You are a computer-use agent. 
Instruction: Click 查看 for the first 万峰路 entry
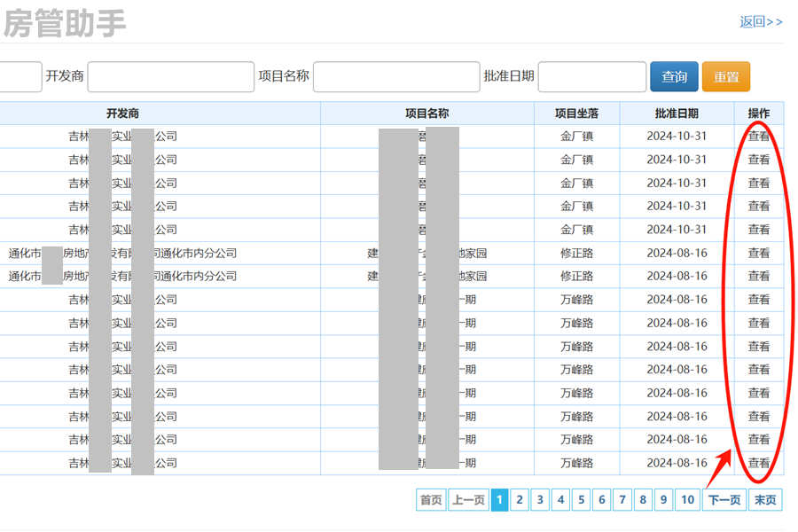(x=759, y=300)
